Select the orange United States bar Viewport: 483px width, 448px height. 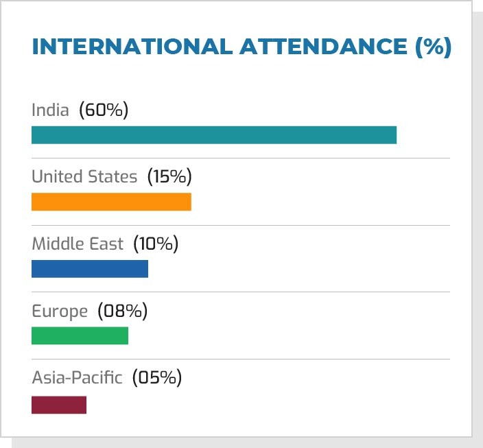pyautogui.click(x=111, y=202)
